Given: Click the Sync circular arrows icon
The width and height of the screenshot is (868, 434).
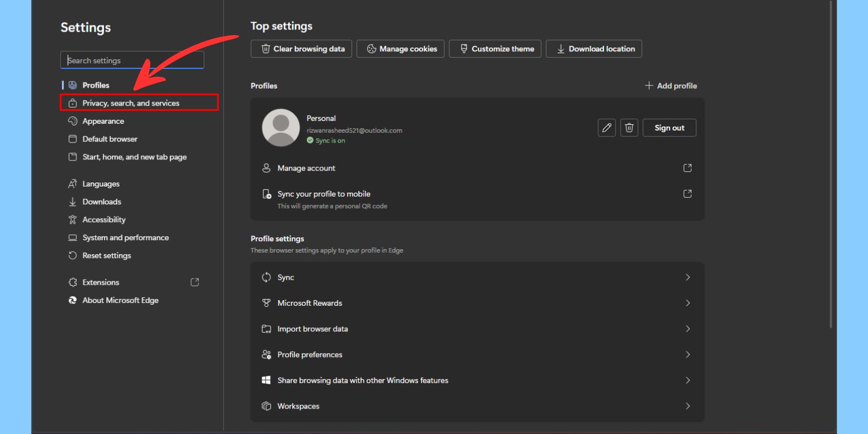Looking at the screenshot, I should [x=267, y=277].
